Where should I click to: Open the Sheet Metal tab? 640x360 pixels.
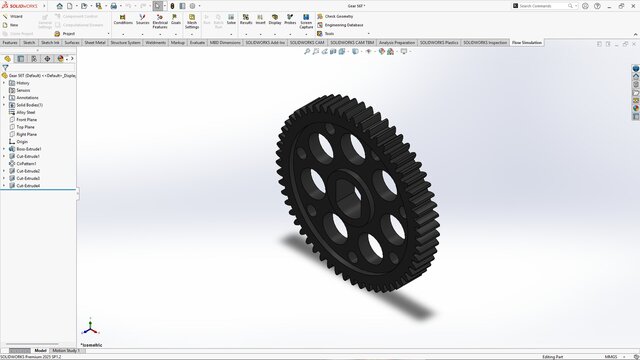coord(95,42)
